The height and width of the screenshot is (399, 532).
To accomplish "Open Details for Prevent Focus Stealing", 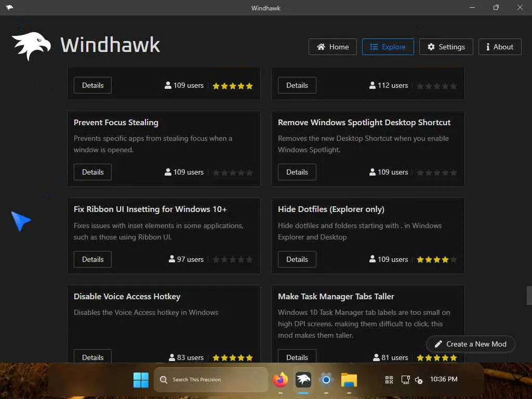I will coord(92,172).
